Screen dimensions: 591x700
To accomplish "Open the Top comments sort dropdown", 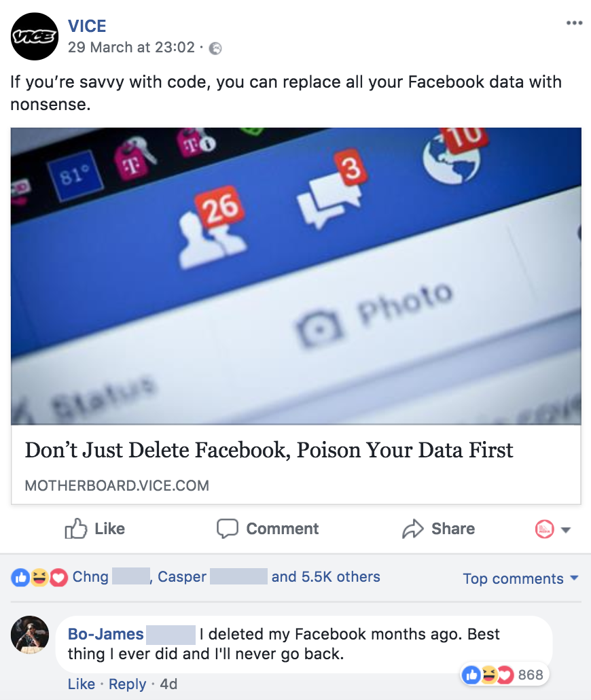I will [x=520, y=578].
